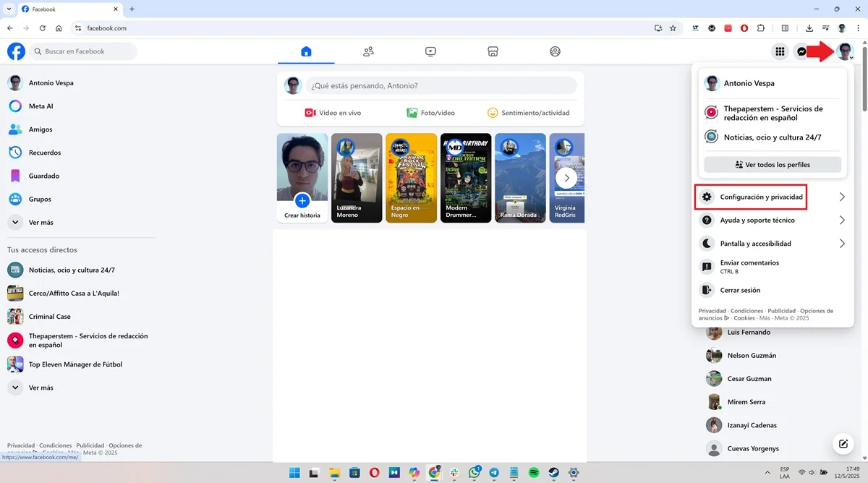Open Pantalla y accesibilidad submenu
The image size is (868, 483).
[x=773, y=244]
